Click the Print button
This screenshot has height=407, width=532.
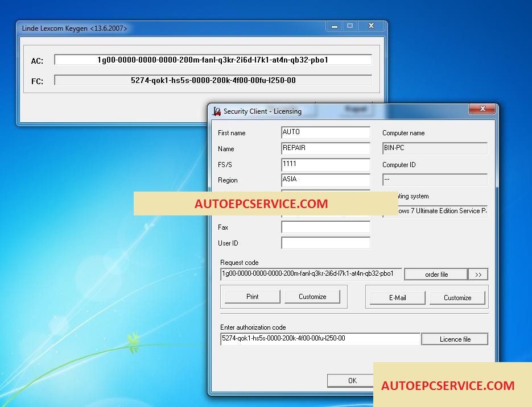pos(253,297)
